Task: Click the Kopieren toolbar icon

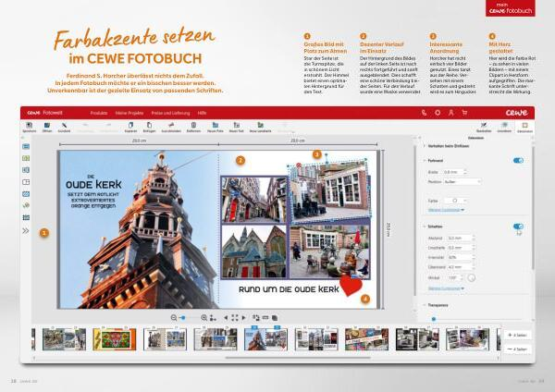Action: (x=130, y=125)
